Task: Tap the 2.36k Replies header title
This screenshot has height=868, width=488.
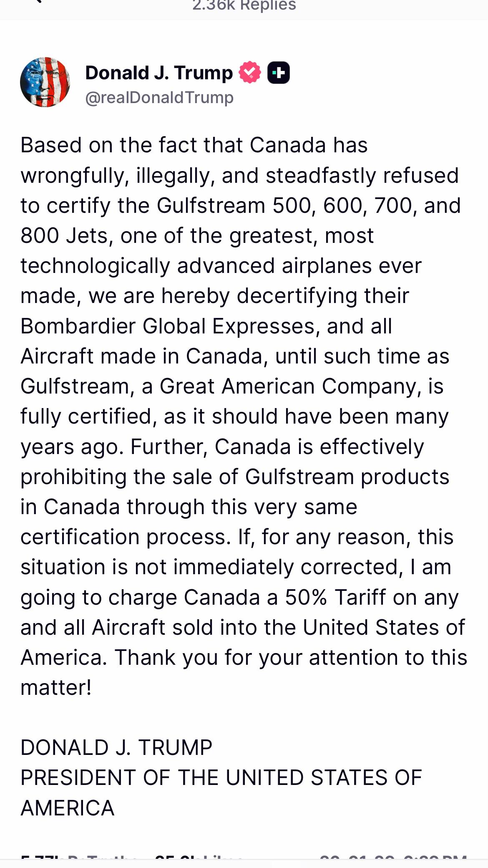Action: point(244,5)
